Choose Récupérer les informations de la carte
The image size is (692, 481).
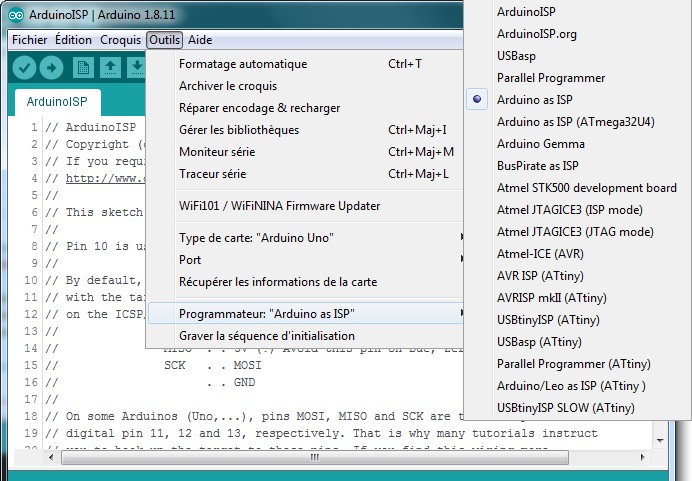pos(305,282)
